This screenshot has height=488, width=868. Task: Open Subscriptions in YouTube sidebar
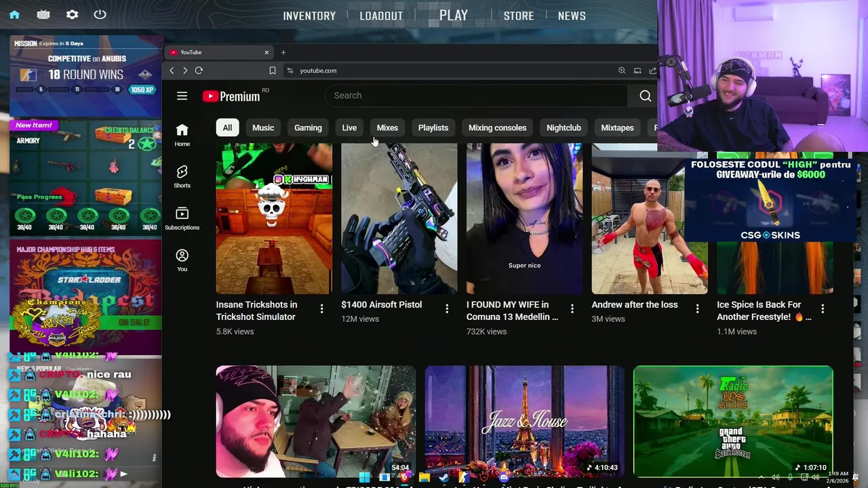[x=182, y=218]
